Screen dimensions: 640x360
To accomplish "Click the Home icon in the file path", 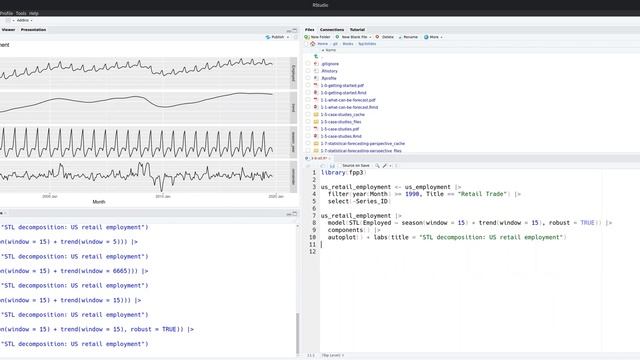I will 313,44.
